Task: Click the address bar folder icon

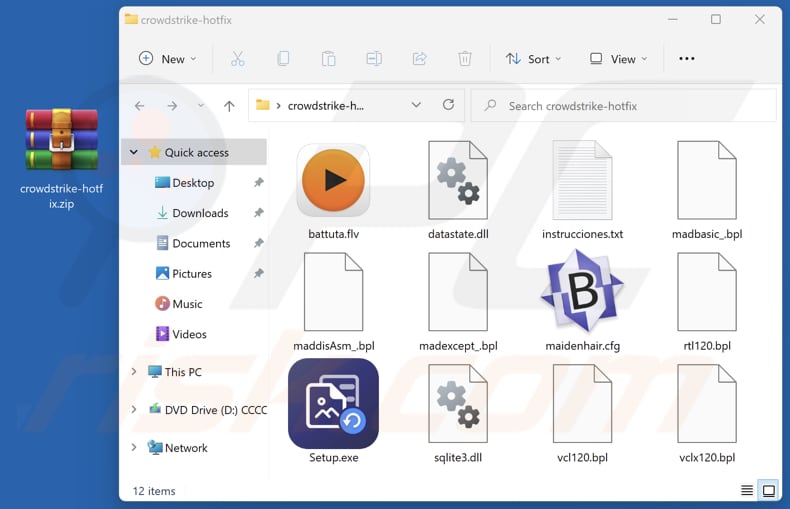Action: click(x=262, y=105)
